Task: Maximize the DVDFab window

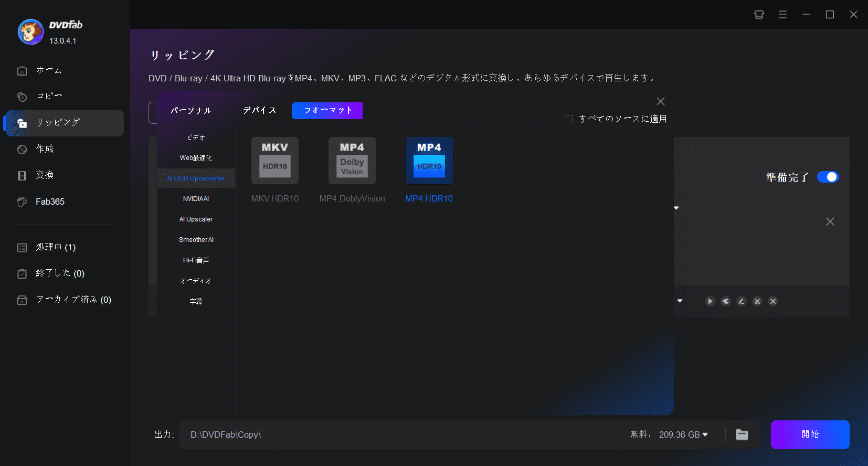Action: tap(830, 15)
